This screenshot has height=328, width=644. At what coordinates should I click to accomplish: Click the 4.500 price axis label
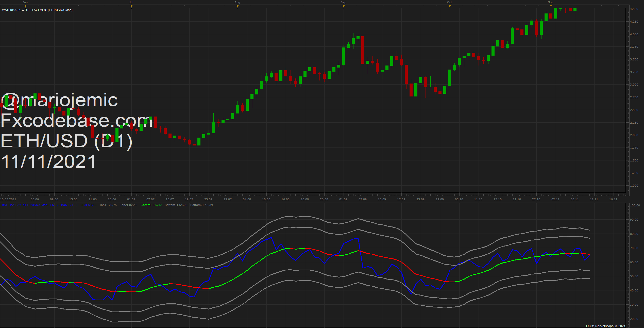point(634,9)
